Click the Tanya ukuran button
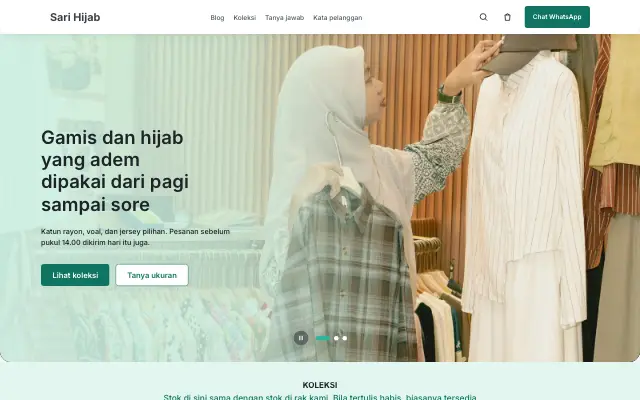Viewport: 640px width, 400px height. pyautogui.click(x=152, y=275)
